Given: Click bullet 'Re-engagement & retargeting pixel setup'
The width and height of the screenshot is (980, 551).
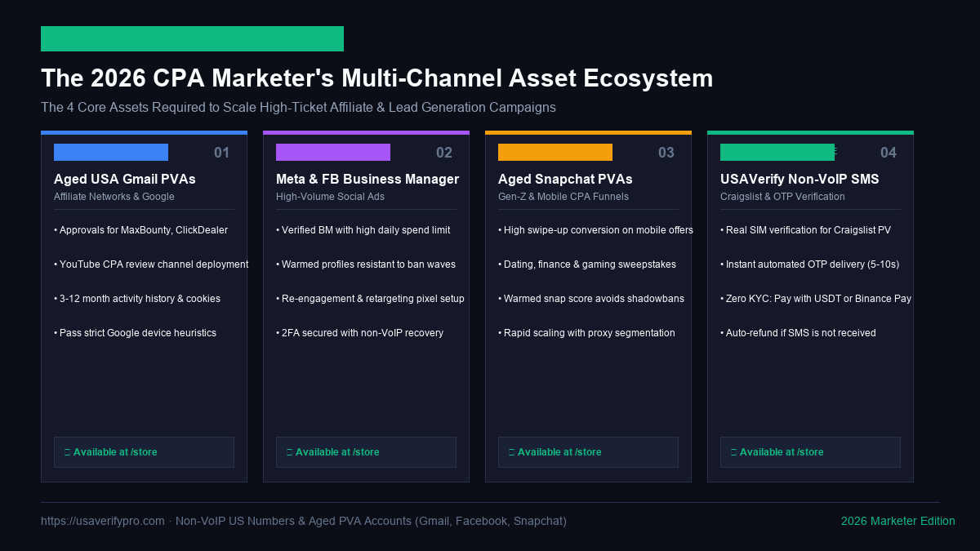Looking at the screenshot, I should click(x=370, y=299).
